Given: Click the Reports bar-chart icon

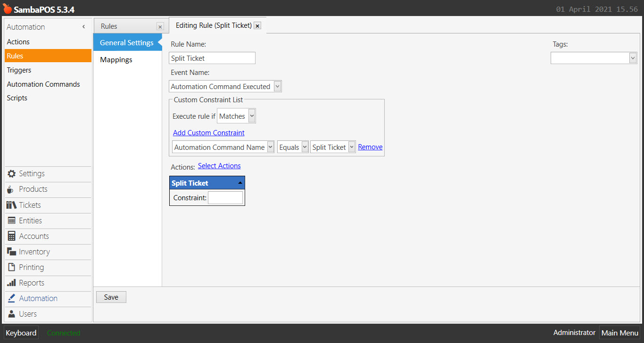Looking at the screenshot, I should (x=10, y=283).
